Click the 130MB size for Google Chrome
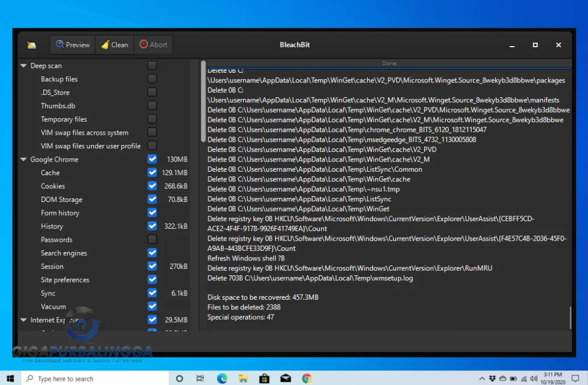 pyautogui.click(x=177, y=159)
